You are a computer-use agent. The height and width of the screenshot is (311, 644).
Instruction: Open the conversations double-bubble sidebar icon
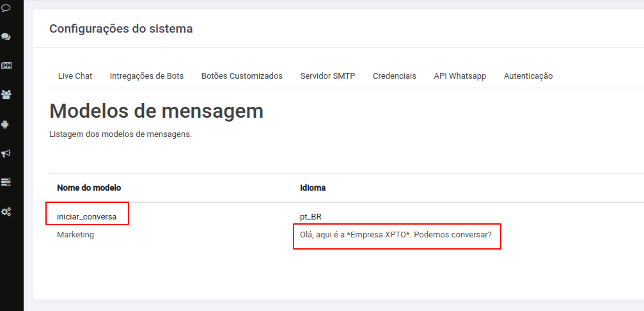coord(6,37)
